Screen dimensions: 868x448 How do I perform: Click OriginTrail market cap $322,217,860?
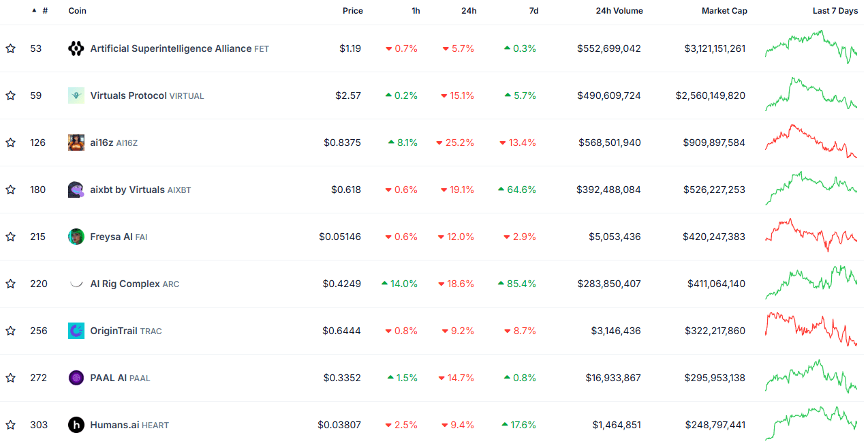click(x=715, y=331)
